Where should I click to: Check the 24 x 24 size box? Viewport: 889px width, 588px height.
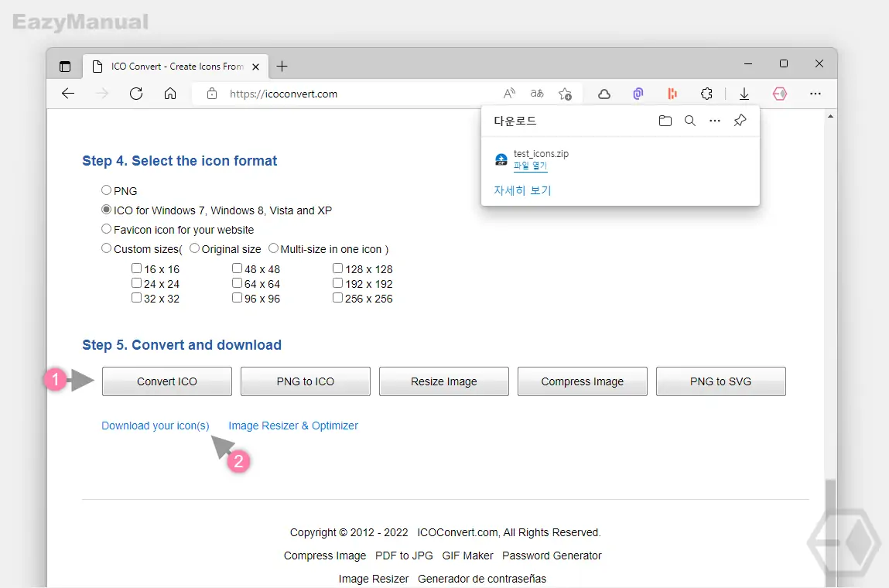[137, 283]
